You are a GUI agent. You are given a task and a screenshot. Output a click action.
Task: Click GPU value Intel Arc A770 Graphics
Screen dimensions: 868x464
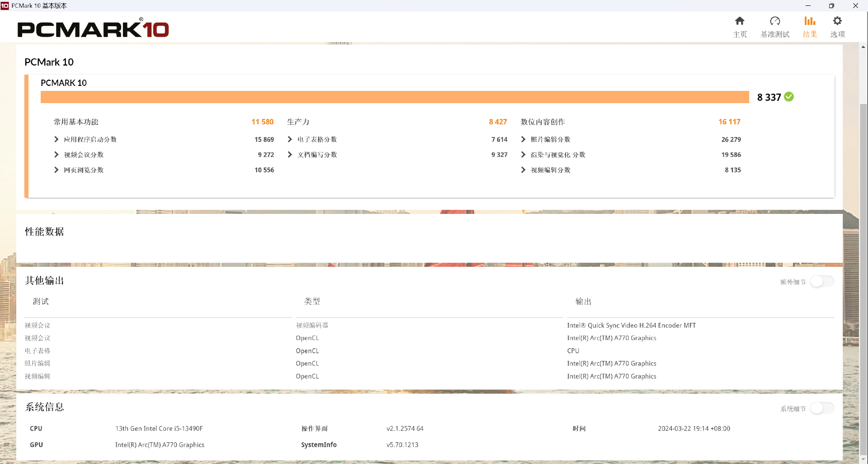(160, 445)
